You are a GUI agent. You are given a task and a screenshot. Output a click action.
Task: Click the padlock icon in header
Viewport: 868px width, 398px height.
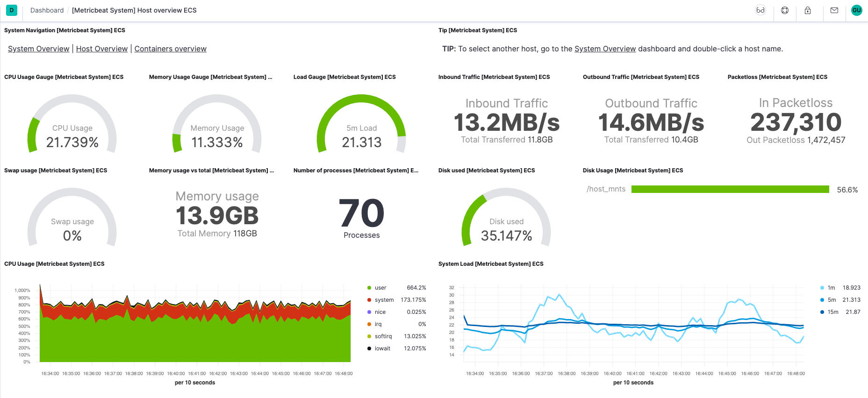[x=808, y=10]
